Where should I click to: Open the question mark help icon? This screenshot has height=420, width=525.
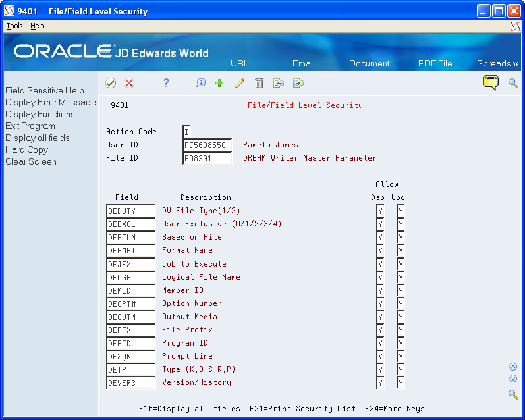click(x=166, y=83)
